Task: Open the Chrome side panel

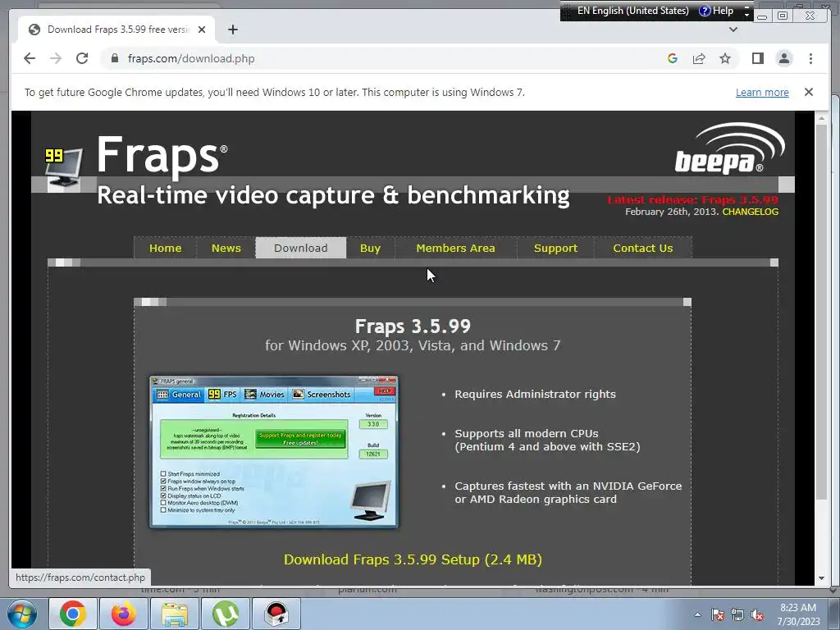Action: (757, 58)
